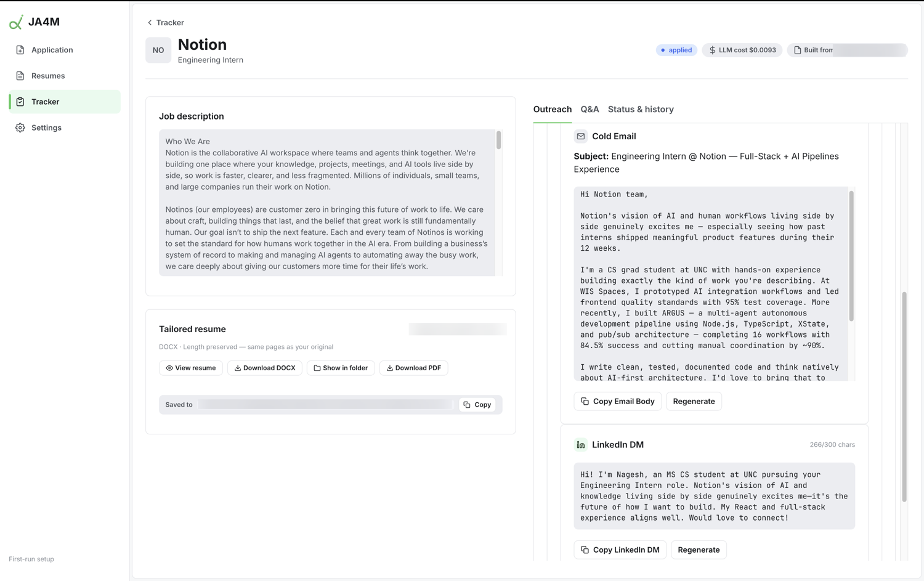Click the DOCX length preserved note

246,347
